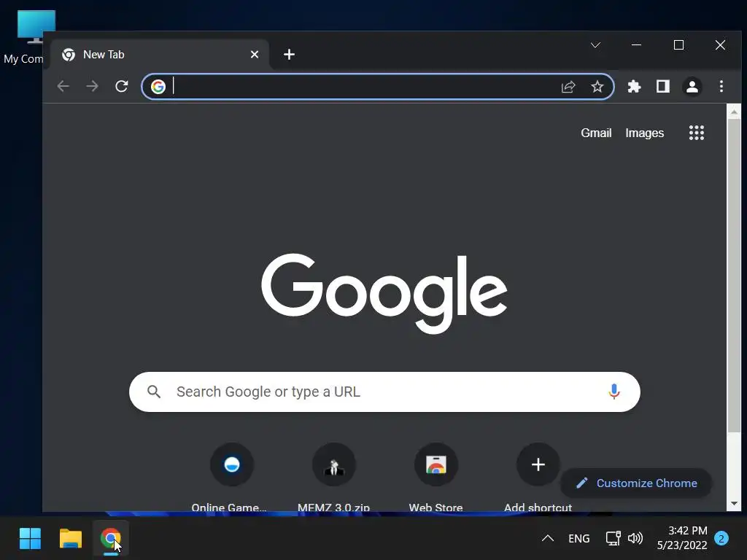Open Gmail link
The width and height of the screenshot is (747, 560).
coord(596,133)
